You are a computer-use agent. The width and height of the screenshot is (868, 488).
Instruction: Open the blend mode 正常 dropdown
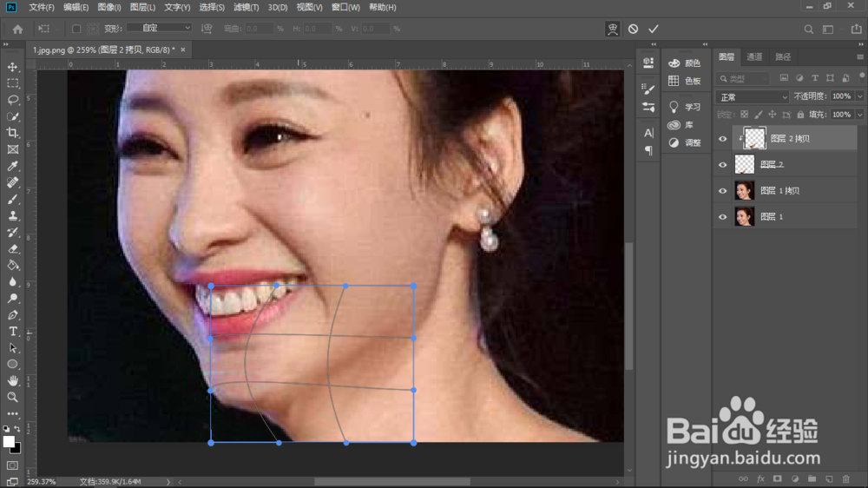point(753,97)
